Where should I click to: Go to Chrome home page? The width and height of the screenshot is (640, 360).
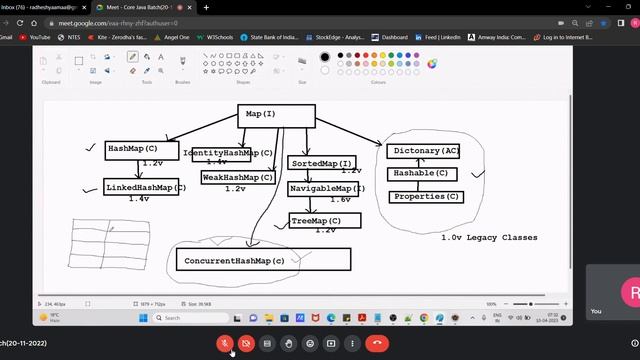coord(34,23)
